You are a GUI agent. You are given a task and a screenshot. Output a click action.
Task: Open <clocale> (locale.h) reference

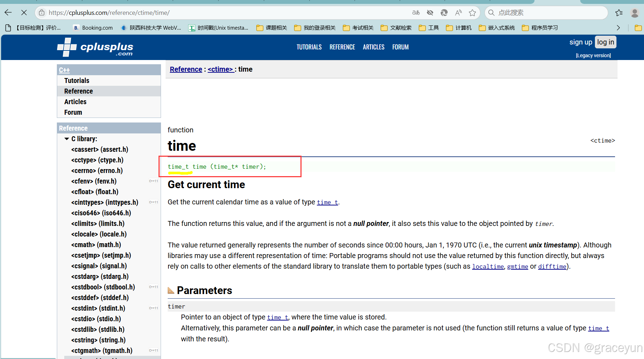(x=99, y=234)
